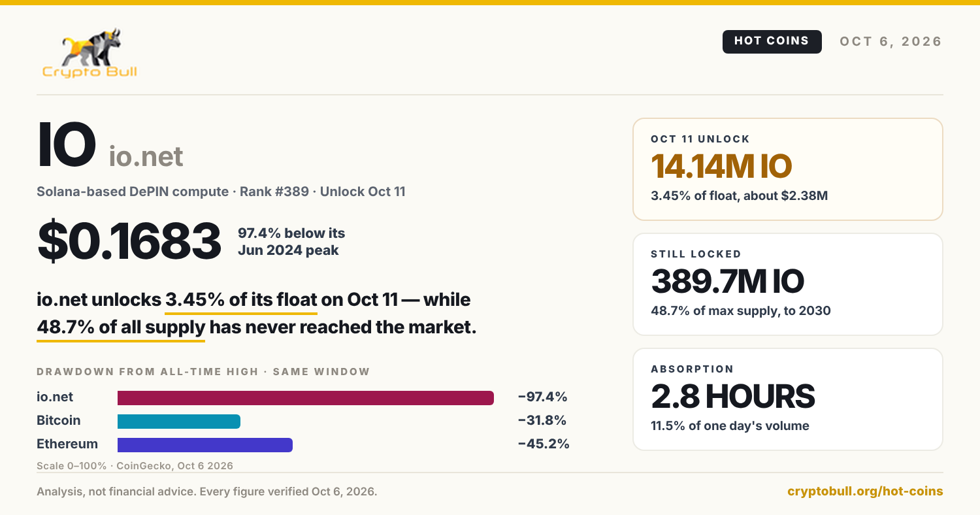Image resolution: width=980 pixels, height=515 pixels.
Task: Click "48.7% of max supply, to 2030"
Action: [741, 310]
